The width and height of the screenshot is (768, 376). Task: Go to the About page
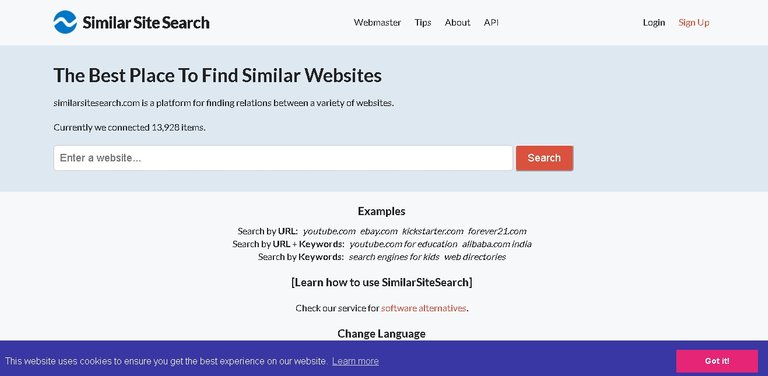(457, 23)
